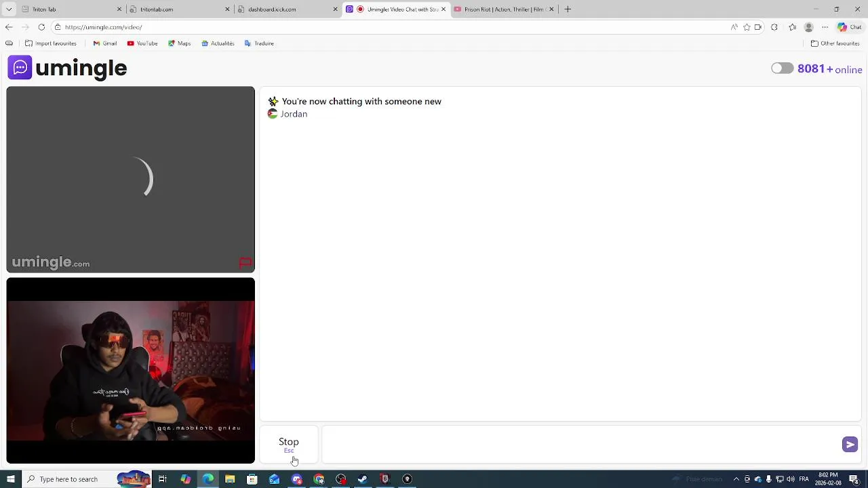Open the Copilot app on the taskbar
Viewport: 868px width, 488px height.
[186, 479]
